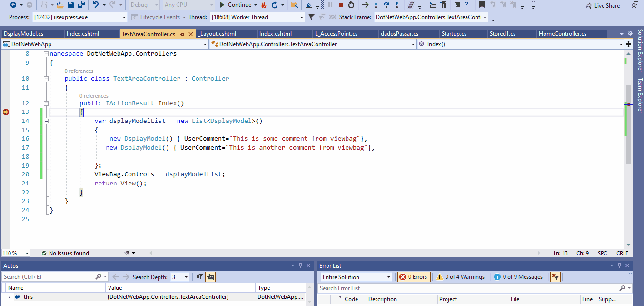Image resolution: width=644 pixels, height=306 pixels.
Task: Toggle the Warnings filter in Error List
Action: coord(461,276)
